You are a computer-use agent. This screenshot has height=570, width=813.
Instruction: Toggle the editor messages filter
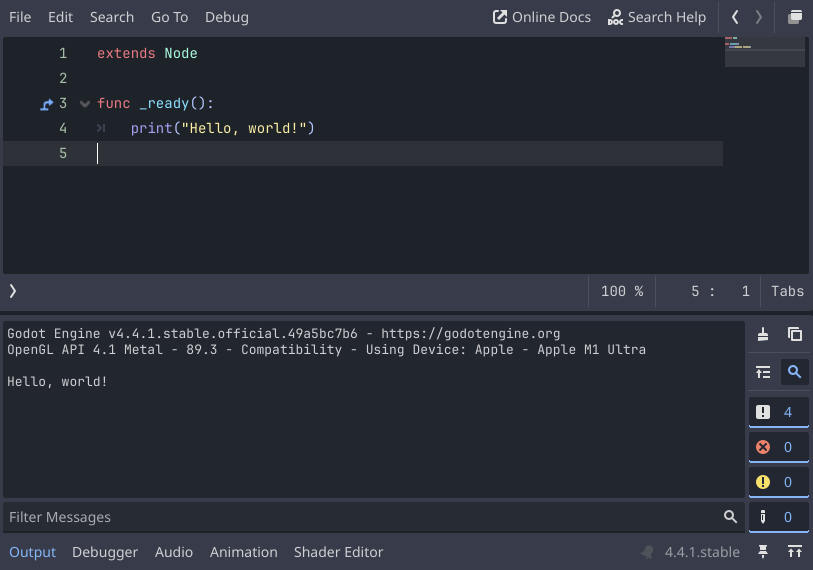pyautogui.click(x=778, y=517)
